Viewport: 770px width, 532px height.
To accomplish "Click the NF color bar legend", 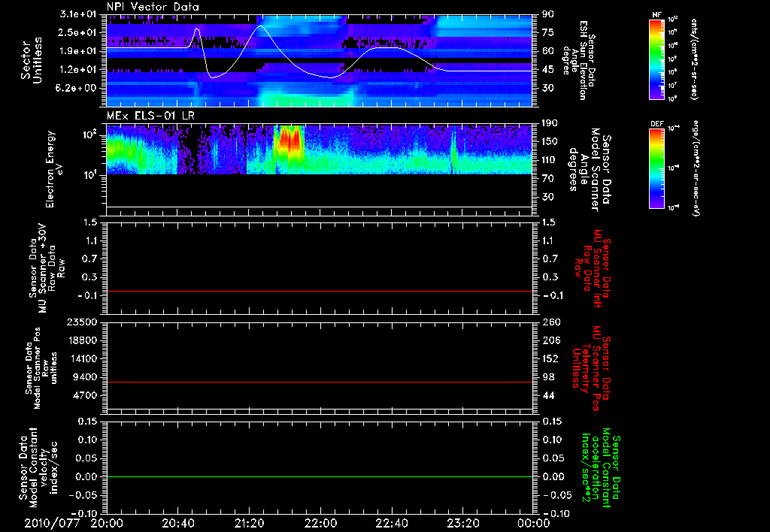I will click(657, 59).
